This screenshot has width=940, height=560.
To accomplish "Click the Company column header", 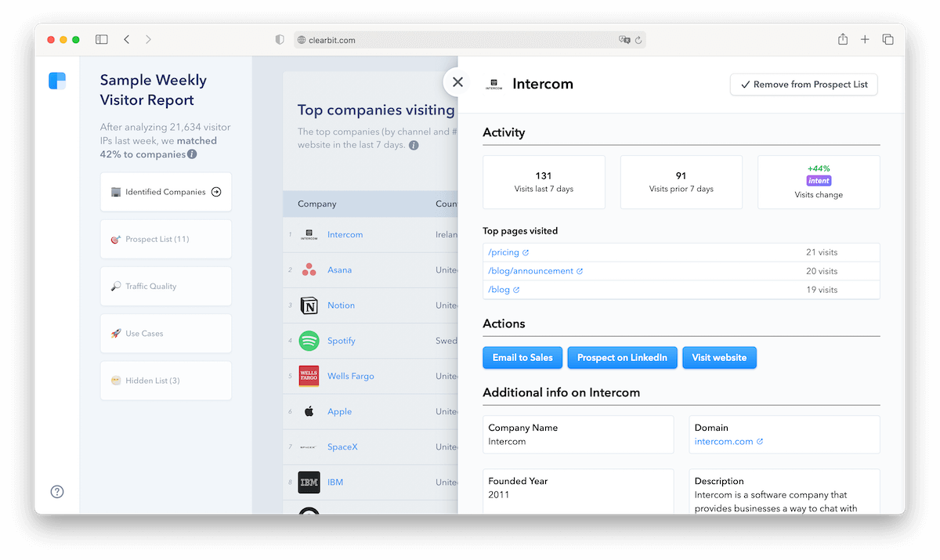I will point(316,204).
